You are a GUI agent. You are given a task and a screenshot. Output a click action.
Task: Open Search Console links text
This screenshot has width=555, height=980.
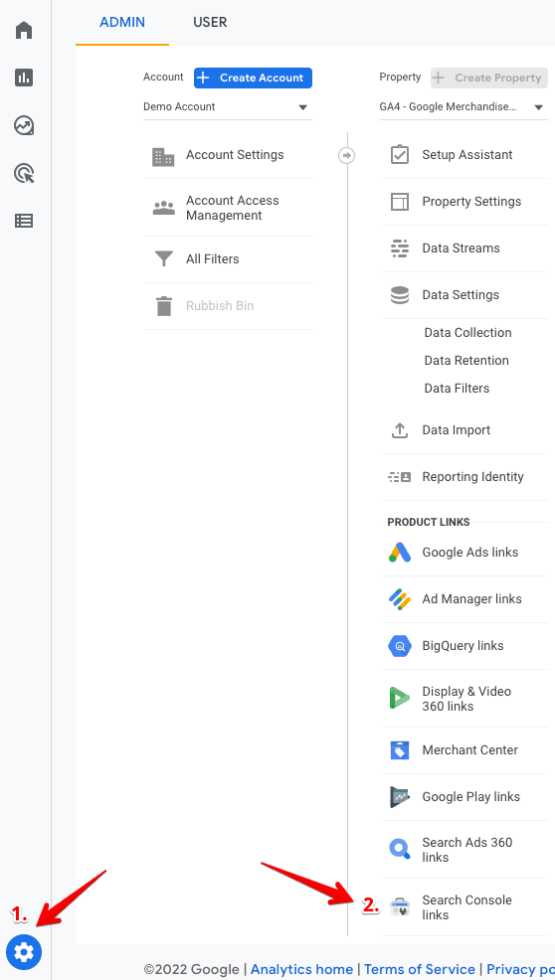[466, 907]
